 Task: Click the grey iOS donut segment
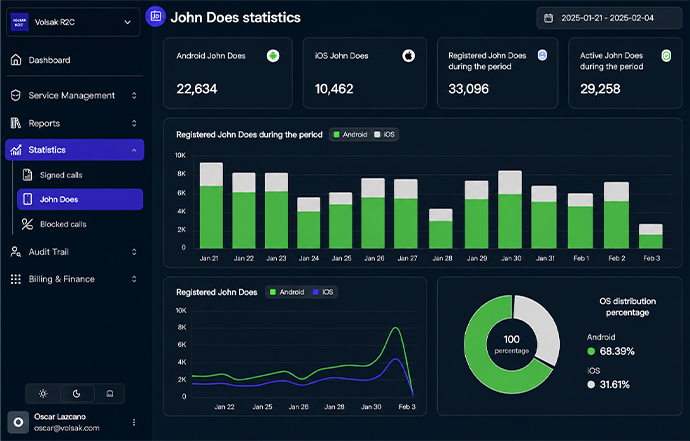click(x=544, y=328)
